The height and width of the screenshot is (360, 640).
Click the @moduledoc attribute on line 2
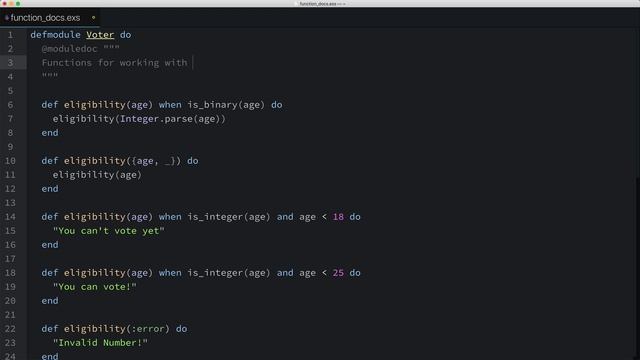69,49
